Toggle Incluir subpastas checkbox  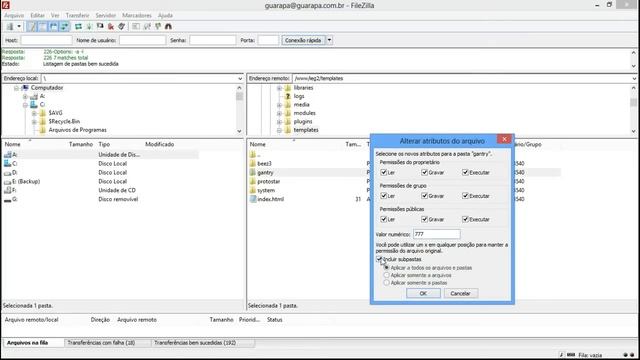(x=379, y=259)
